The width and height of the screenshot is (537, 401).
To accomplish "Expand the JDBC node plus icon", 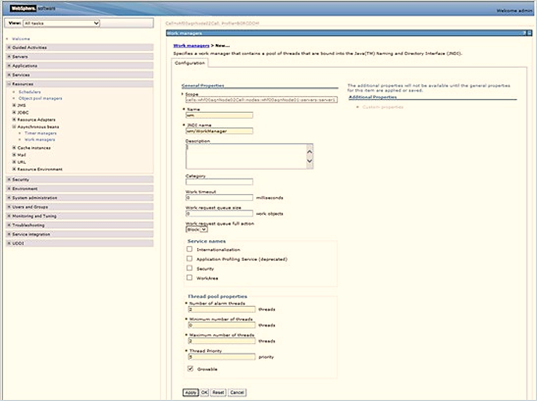I will (x=14, y=112).
